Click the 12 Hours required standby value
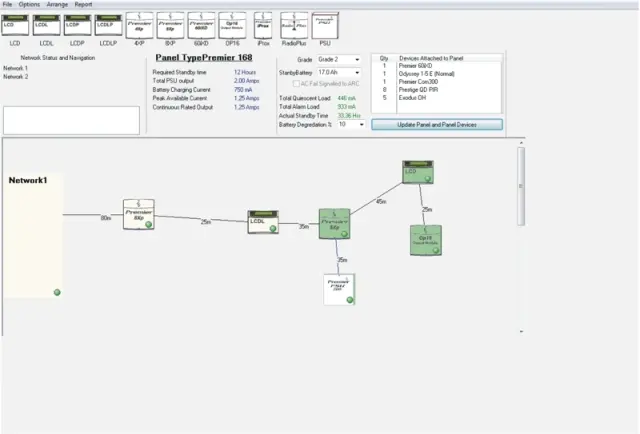Viewport: 640px width, 434px height. click(245, 72)
